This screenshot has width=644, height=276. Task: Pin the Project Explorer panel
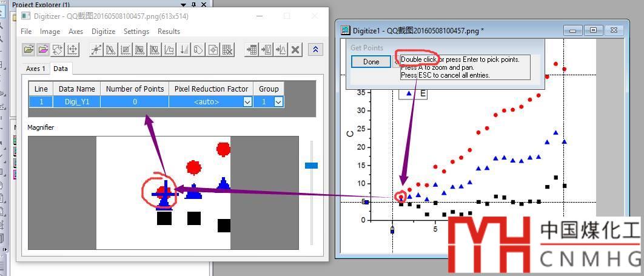click(x=193, y=5)
